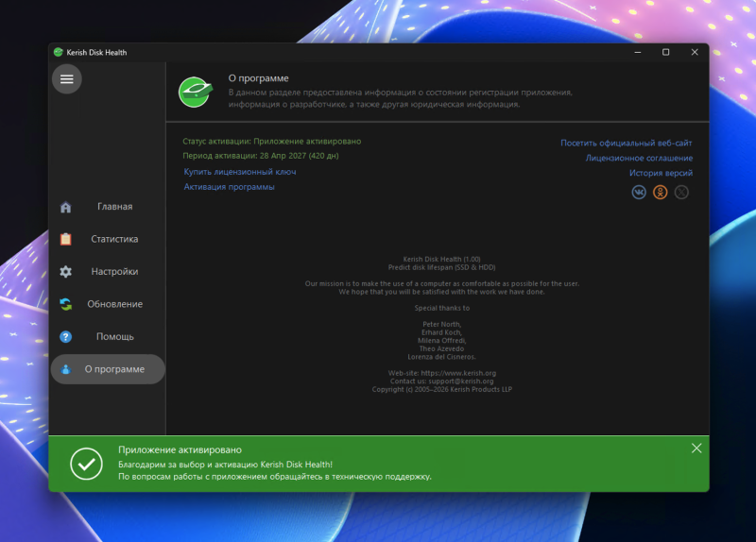Screen dimensions: 756x542
Task: Open the Odnoklassniki social icon
Action: pyautogui.click(x=660, y=193)
